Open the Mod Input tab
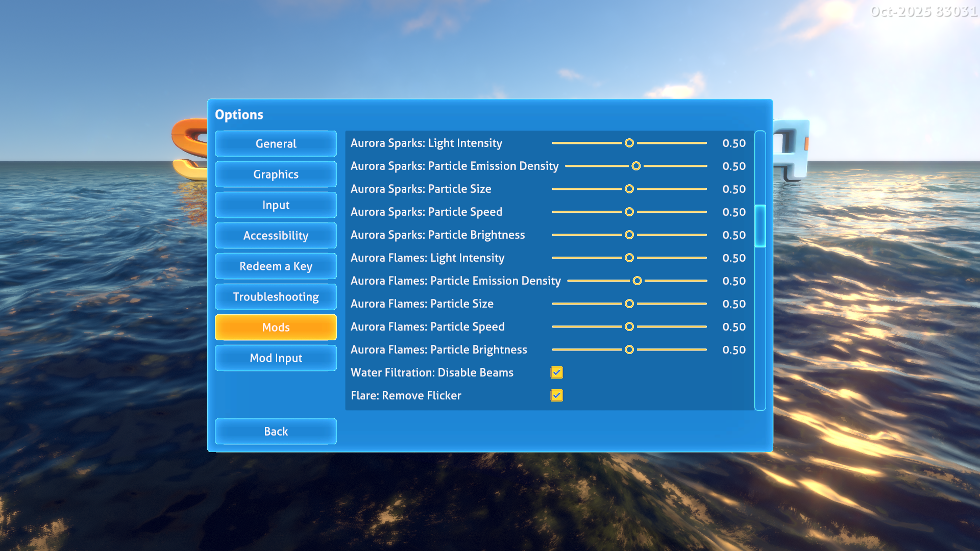The width and height of the screenshot is (980, 551). [x=276, y=358]
